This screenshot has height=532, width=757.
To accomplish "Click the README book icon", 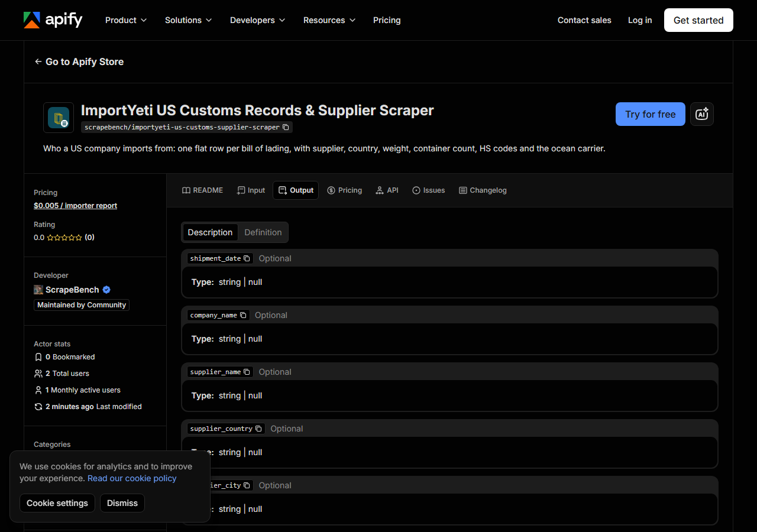I will [x=186, y=190].
